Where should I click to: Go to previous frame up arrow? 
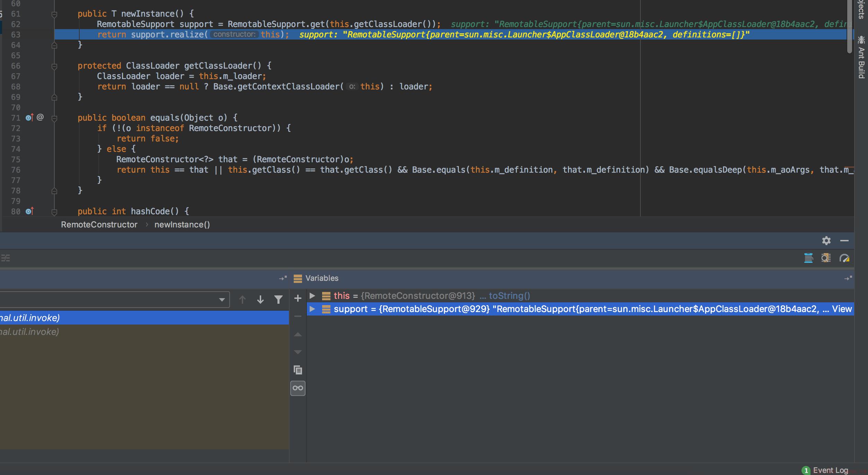242,300
